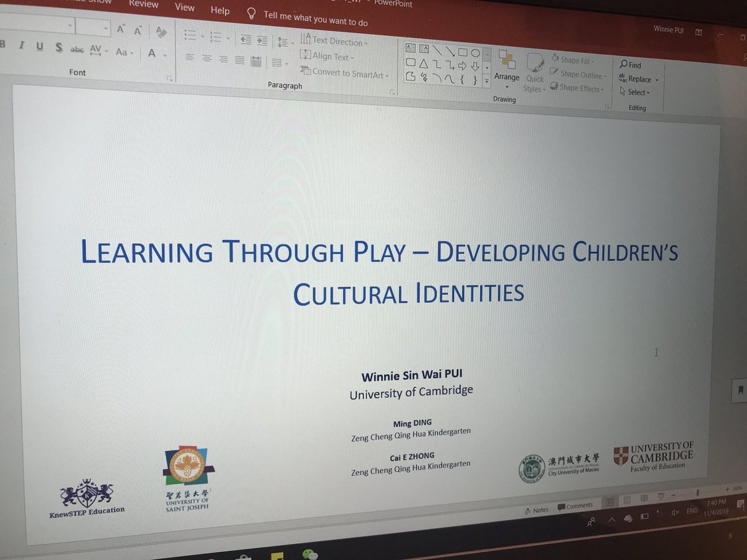
Task: Select Left Brace shape
Action: (x=462, y=79)
